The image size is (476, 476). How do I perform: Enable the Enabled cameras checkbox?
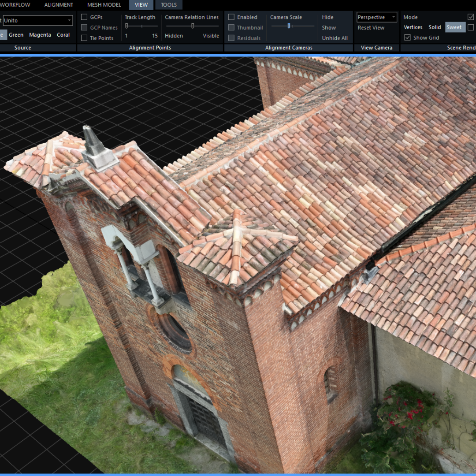pos(231,17)
